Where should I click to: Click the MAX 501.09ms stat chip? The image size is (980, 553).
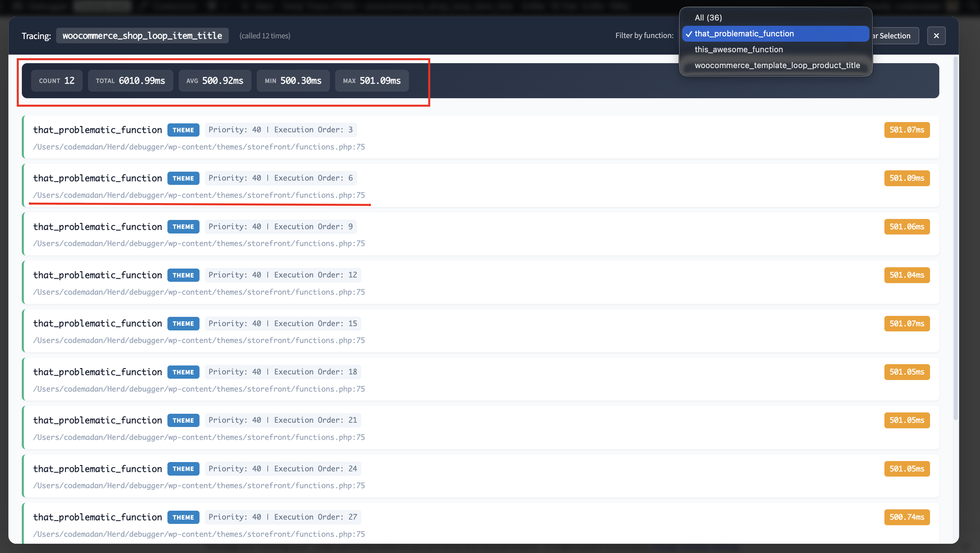tap(372, 81)
